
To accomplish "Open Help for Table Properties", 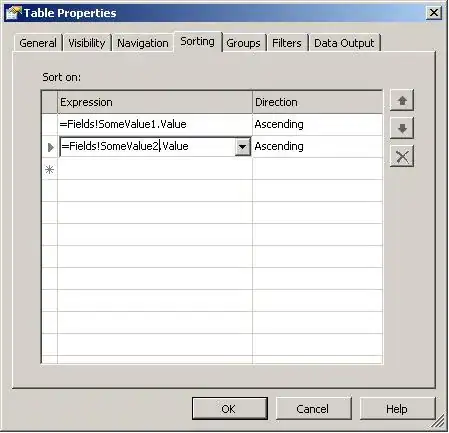I will [397, 408].
